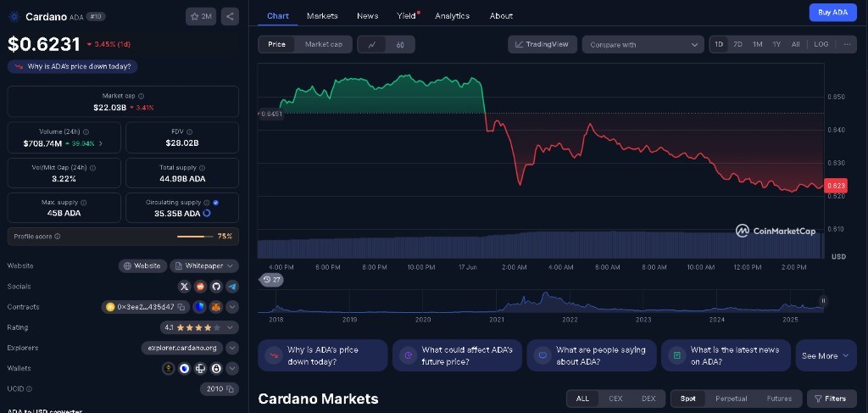This screenshot has height=413, width=868.
Task: Ask 'What could affect ADA's future price?'
Action: point(457,355)
